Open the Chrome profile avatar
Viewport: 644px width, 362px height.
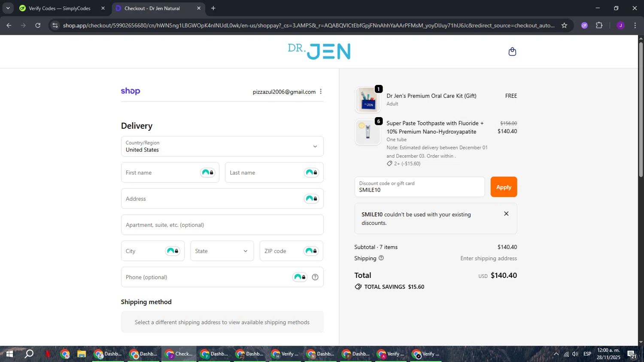click(620, 25)
